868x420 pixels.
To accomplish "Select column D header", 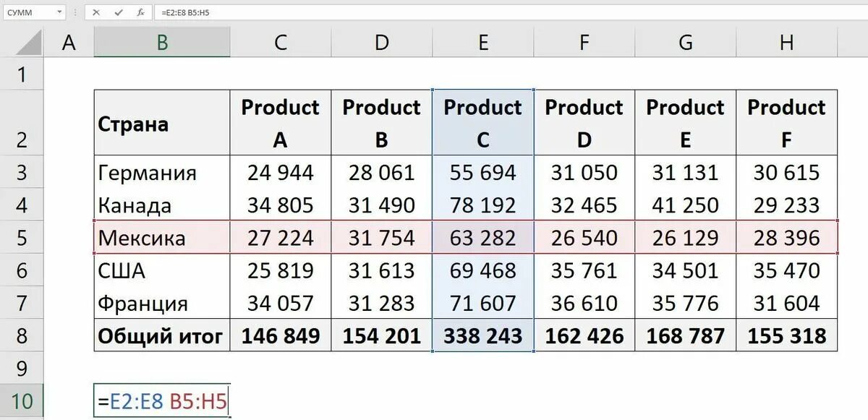I will 382,43.
